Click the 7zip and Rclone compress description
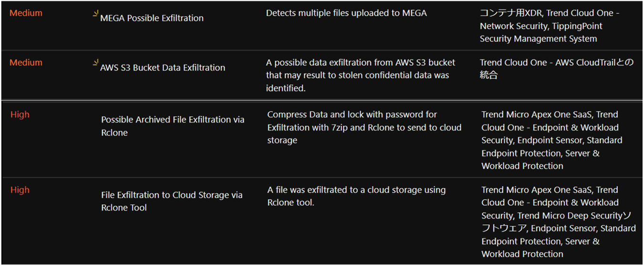 click(364, 127)
